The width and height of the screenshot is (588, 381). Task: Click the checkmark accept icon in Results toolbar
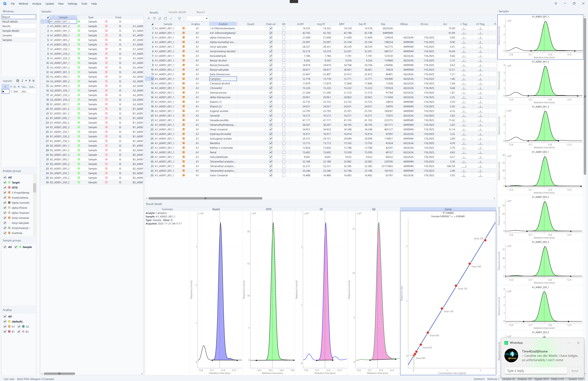pos(171,19)
